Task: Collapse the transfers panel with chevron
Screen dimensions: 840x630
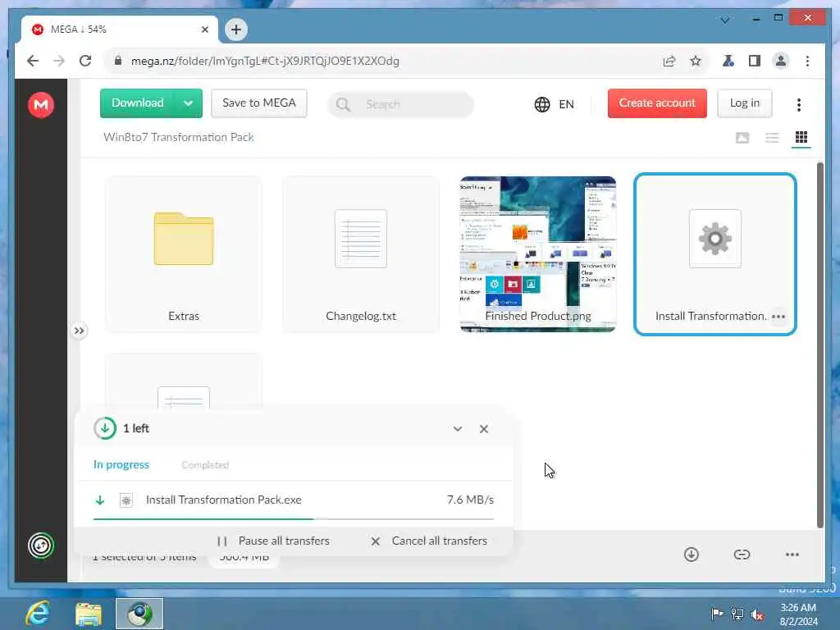Action: click(458, 428)
